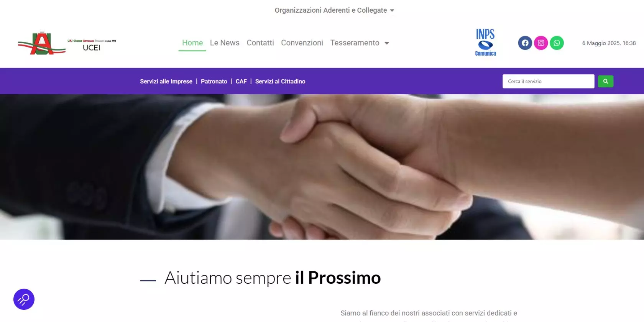The width and height of the screenshot is (644, 322).
Task: Follow the Patronato link
Action: (214, 81)
